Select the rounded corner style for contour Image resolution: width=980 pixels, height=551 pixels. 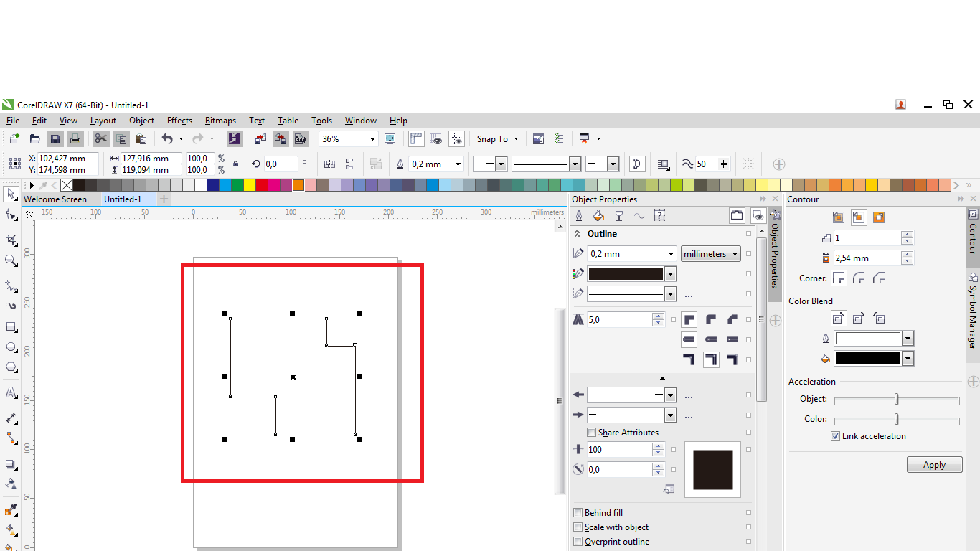point(860,278)
